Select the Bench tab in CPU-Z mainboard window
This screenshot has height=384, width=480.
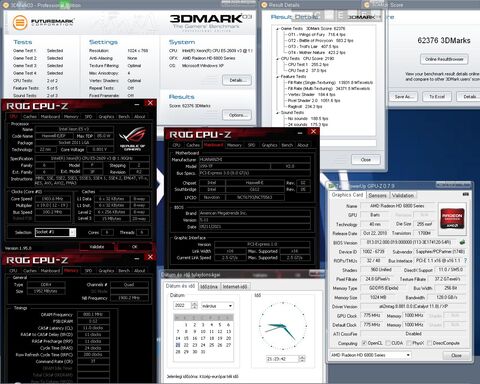click(x=287, y=145)
